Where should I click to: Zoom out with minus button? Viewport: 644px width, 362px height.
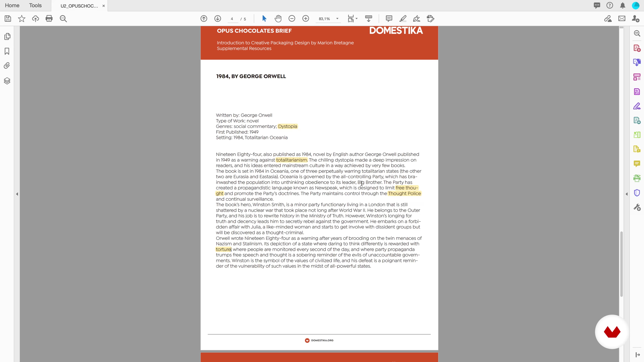pyautogui.click(x=292, y=18)
